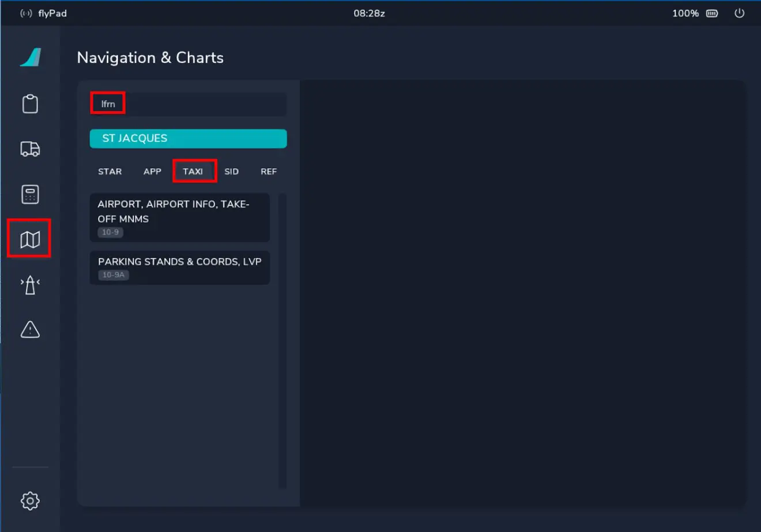Open the Navigation & Charts map page

pos(30,239)
